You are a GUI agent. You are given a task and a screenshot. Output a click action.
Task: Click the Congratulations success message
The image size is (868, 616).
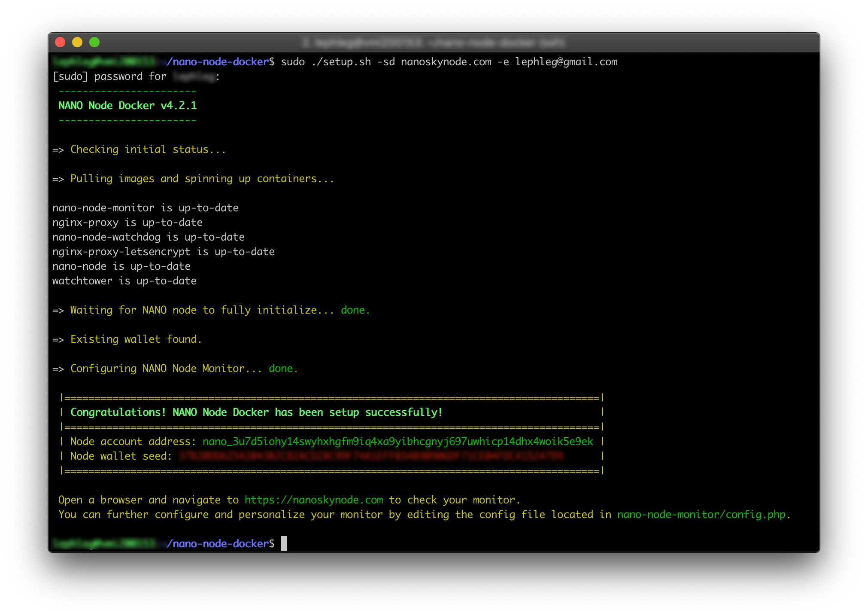(256, 412)
